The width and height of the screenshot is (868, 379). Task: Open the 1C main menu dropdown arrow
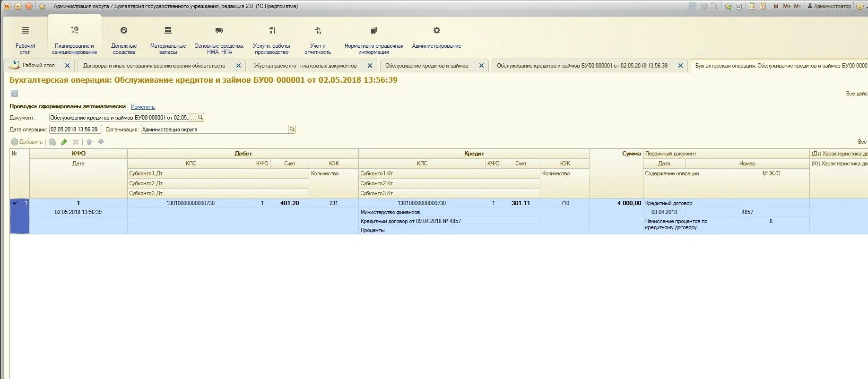tap(18, 6)
